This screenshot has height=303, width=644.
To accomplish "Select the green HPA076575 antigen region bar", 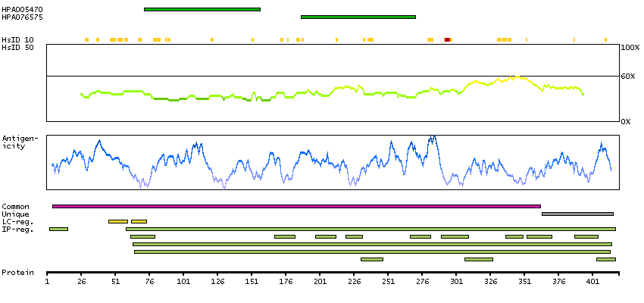I will click(358, 17).
